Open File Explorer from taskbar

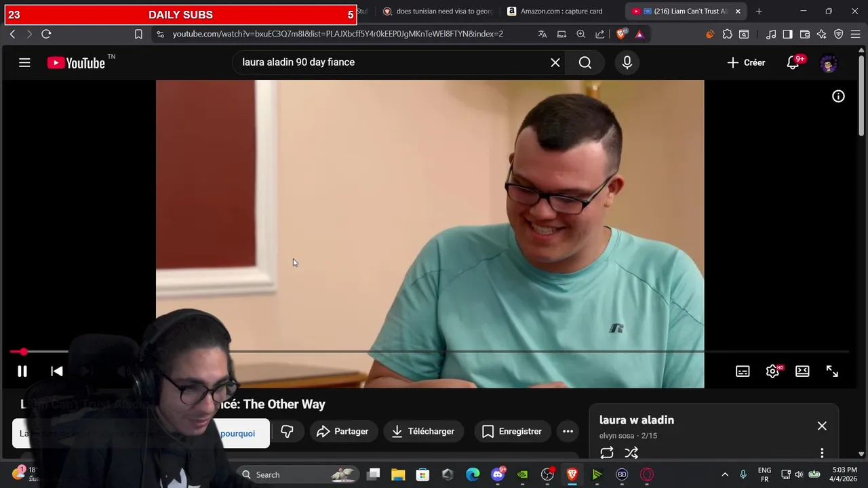pos(398,474)
